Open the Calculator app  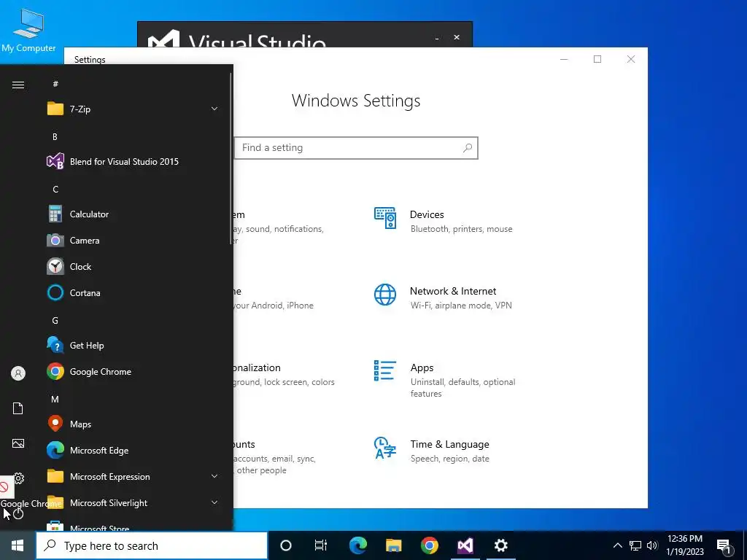pyautogui.click(x=133, y=214)
